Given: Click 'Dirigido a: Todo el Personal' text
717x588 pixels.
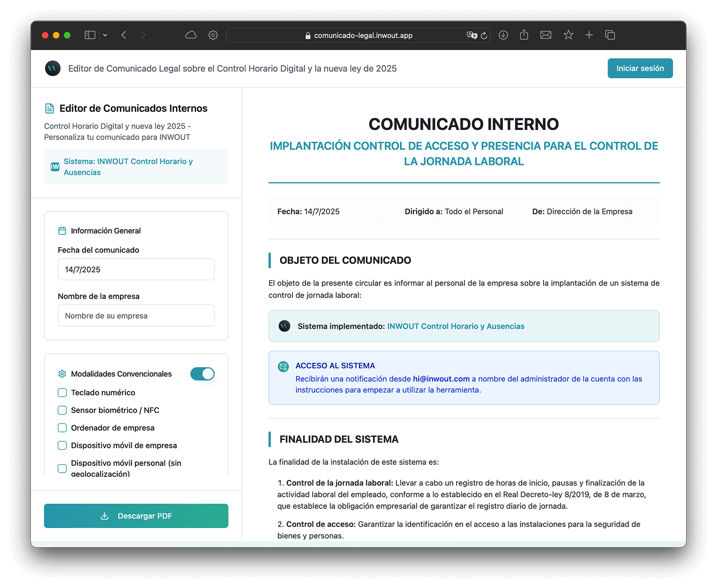Looking at the screenshot, I should (454, 211).
